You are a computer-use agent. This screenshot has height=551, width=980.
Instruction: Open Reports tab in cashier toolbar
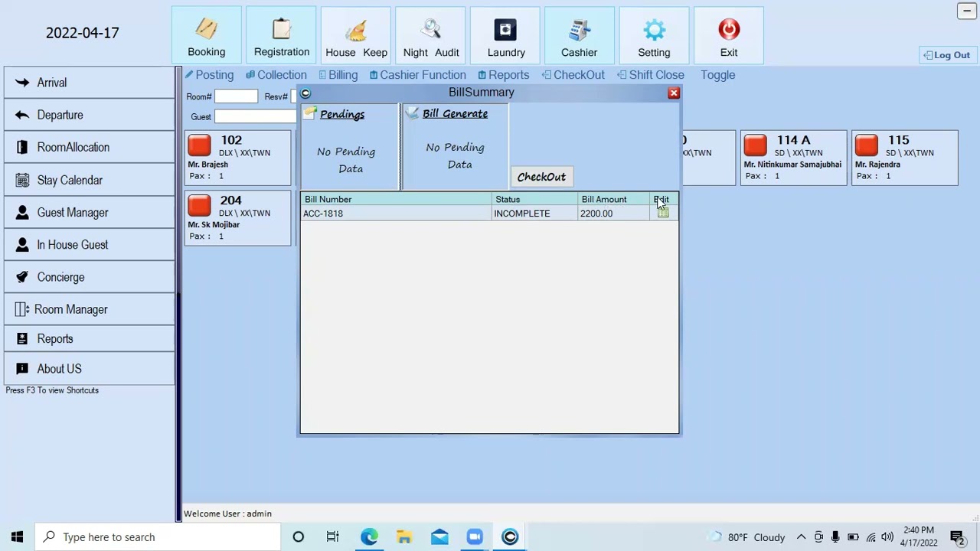point(503,75)
